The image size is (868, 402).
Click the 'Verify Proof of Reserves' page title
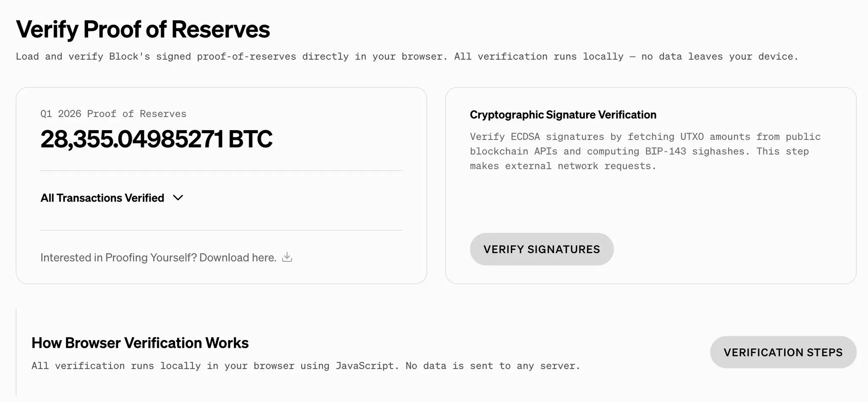[x=143, y=29]
